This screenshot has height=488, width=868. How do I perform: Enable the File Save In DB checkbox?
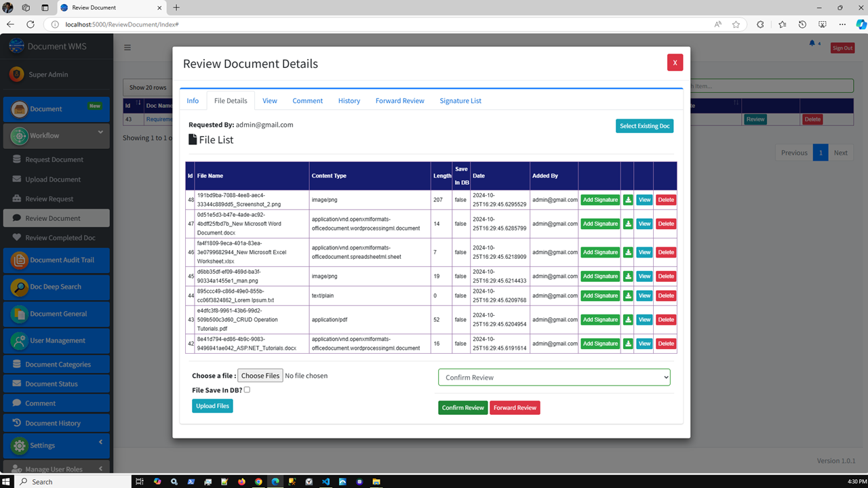tap(247, 389)
